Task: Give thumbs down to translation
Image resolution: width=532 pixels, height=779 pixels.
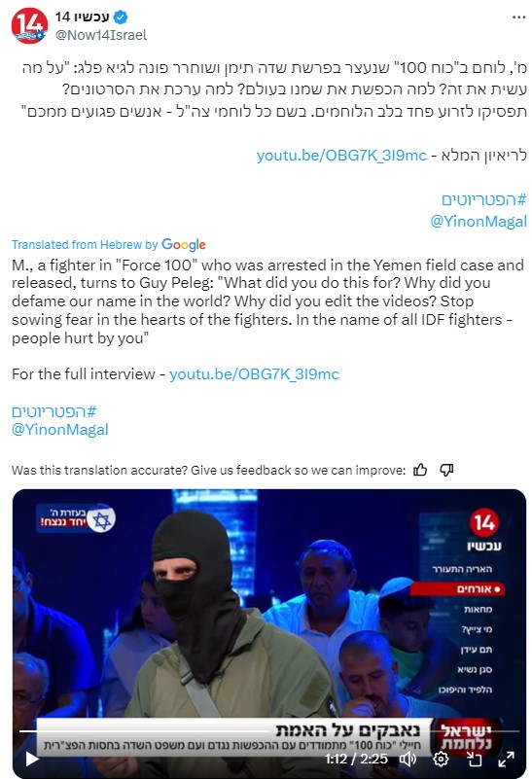Action: pyautogui.click(x=446, y=470)
